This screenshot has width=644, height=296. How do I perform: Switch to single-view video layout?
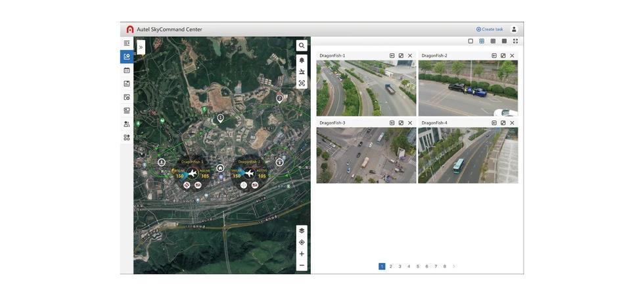(x=471, y=41)
